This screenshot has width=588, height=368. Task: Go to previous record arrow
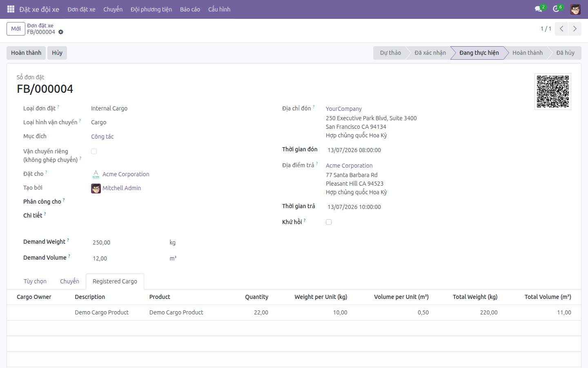(x=561, y=29)
